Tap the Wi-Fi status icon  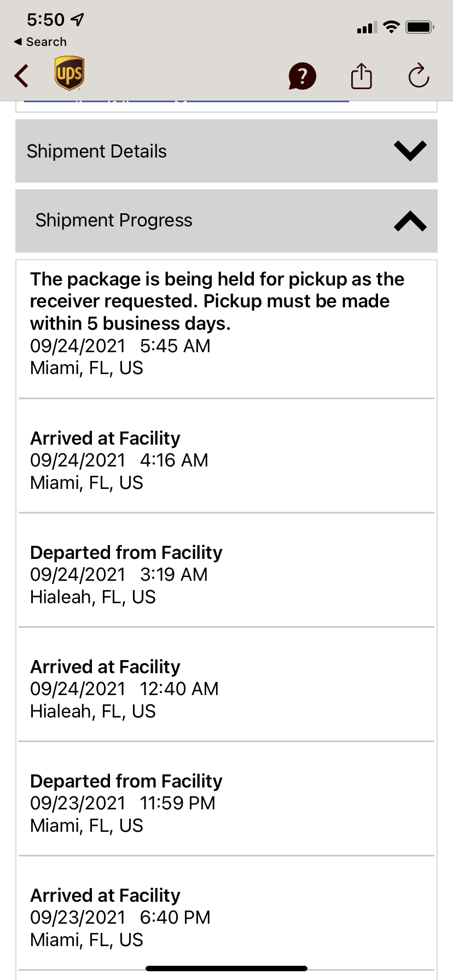[x=391, y=27]
